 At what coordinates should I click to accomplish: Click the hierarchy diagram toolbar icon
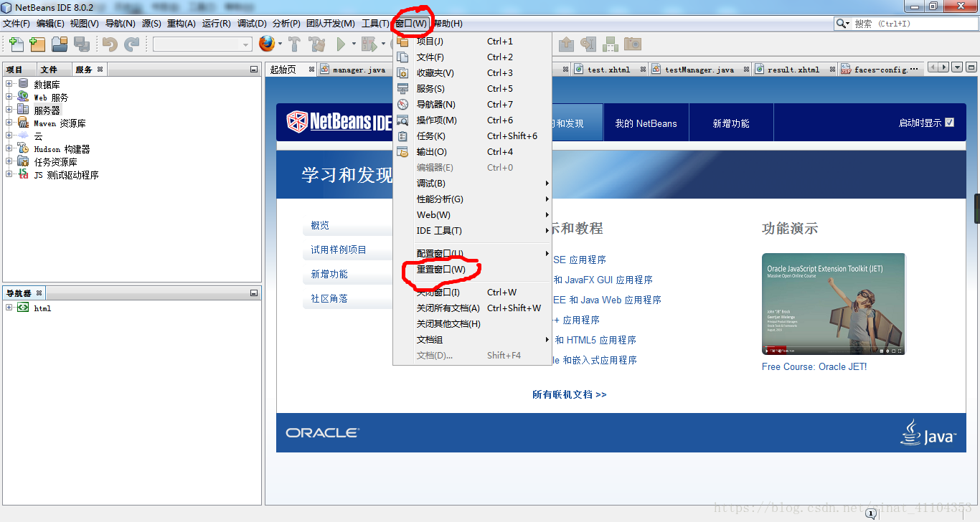[x=611, y=44]
